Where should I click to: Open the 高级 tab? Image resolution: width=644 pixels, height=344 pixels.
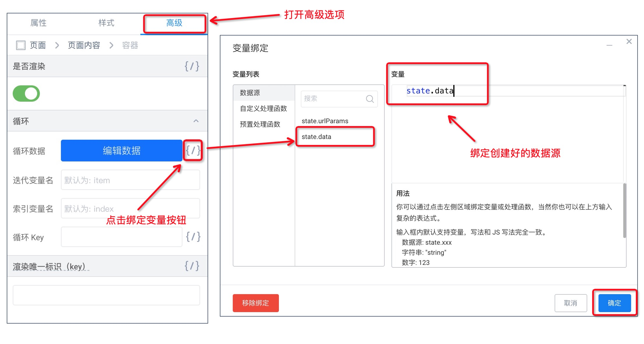174,23
